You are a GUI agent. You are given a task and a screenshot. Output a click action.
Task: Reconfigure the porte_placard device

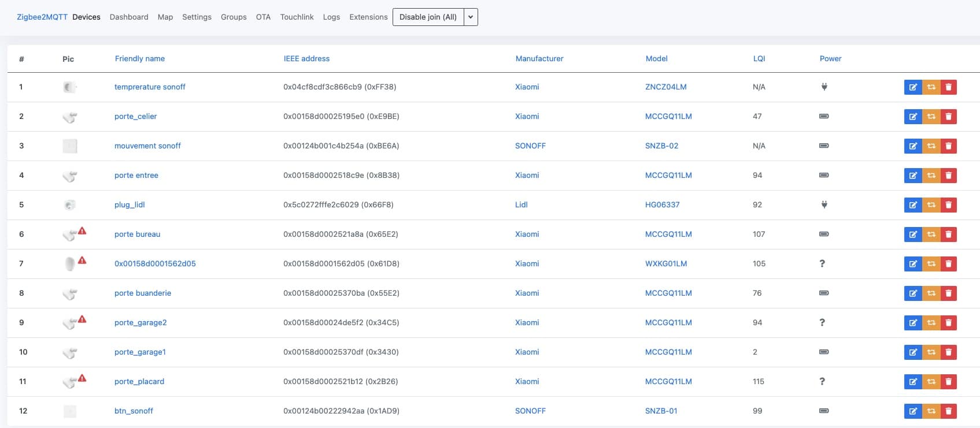click(x=931, y=382)
